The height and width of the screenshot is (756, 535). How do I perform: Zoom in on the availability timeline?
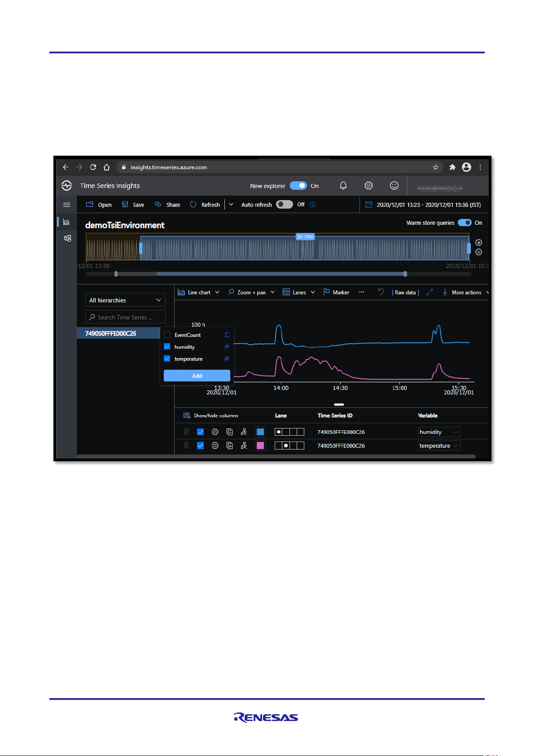tap(478, 243)
